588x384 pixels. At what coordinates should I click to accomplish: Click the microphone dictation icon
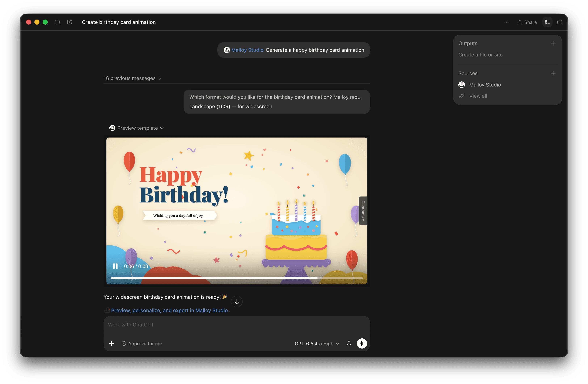click(x=349, y=343)
